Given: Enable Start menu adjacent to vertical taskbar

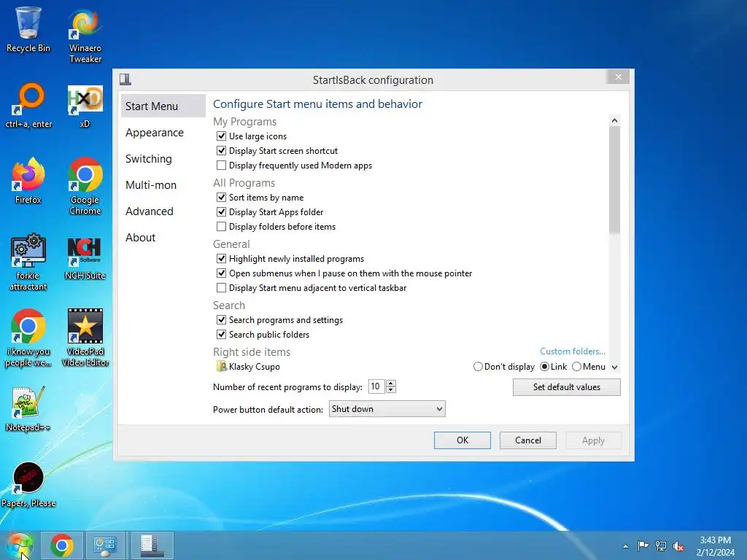Looking at the screenshot, I should [221, 287].
